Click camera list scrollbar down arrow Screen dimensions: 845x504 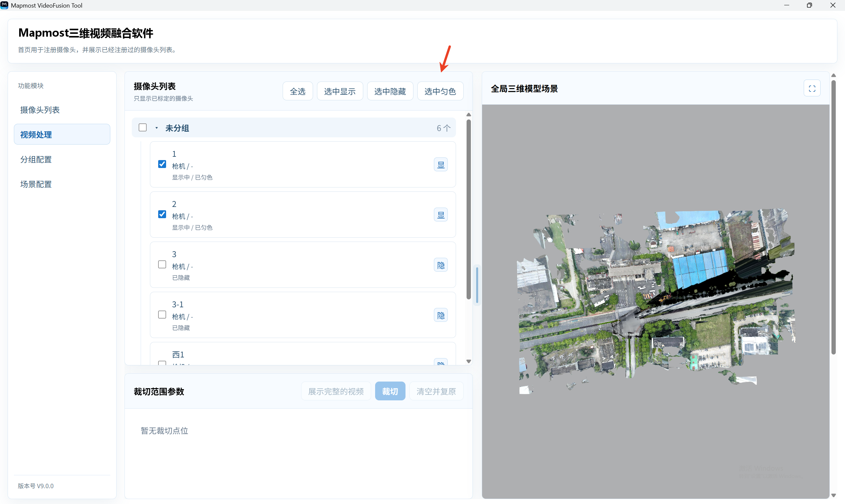point(469,361)
